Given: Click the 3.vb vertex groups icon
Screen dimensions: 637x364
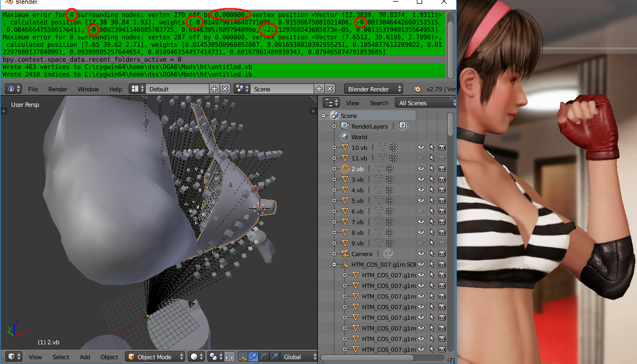Looking at the screenshot, I should click(x=390, y=180).
